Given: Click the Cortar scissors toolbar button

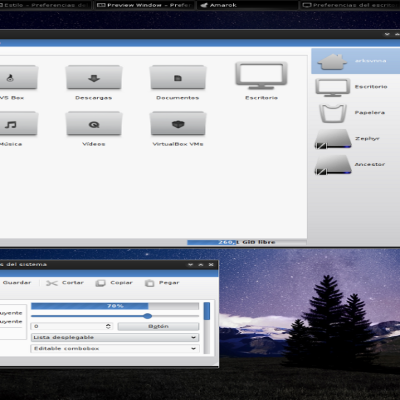Looking at the screenshot, I should [65, 283].
